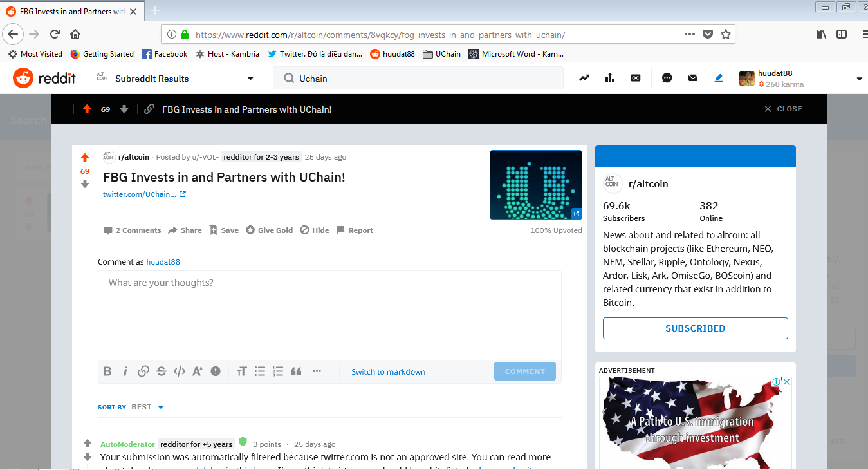Downvote the AutoModerator comment
Viewport: 868px width, 470px height.
tap(88, 457)
